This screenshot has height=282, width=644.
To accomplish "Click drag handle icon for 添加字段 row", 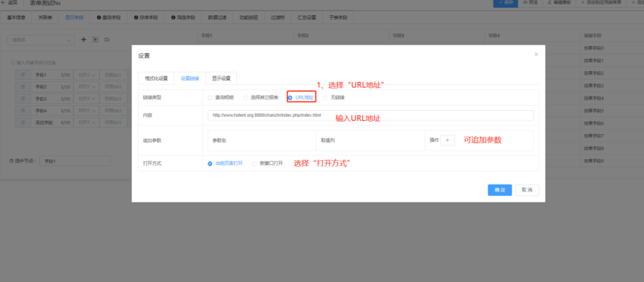I will (x=23, y=122).
